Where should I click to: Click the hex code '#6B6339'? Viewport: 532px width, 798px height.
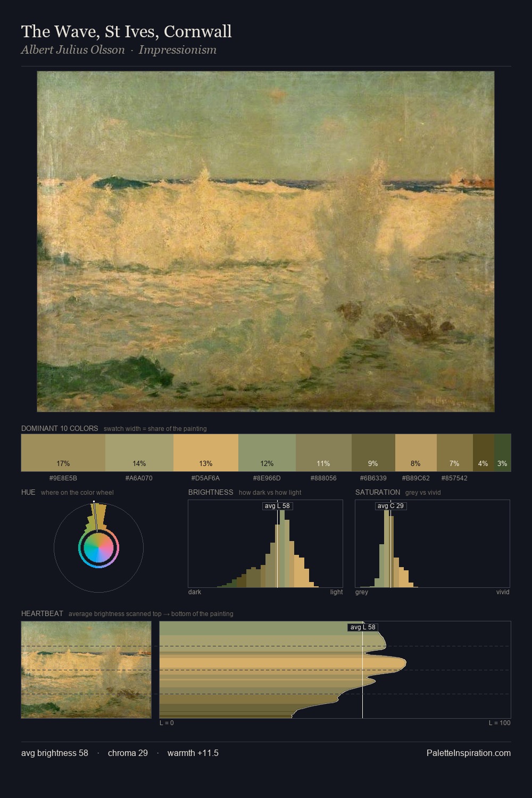[373, 478]
